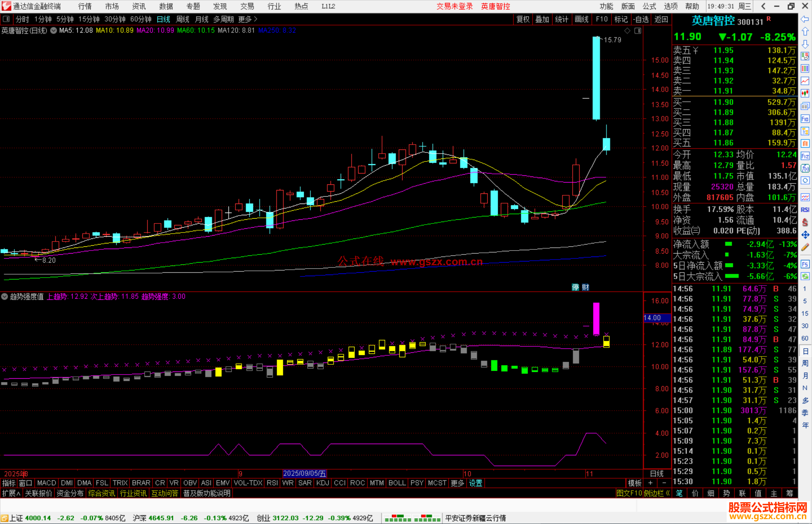Click the F10 info icon in sidebar
Image resolution: width=812 pixels, height=524 pixels.
805,119
